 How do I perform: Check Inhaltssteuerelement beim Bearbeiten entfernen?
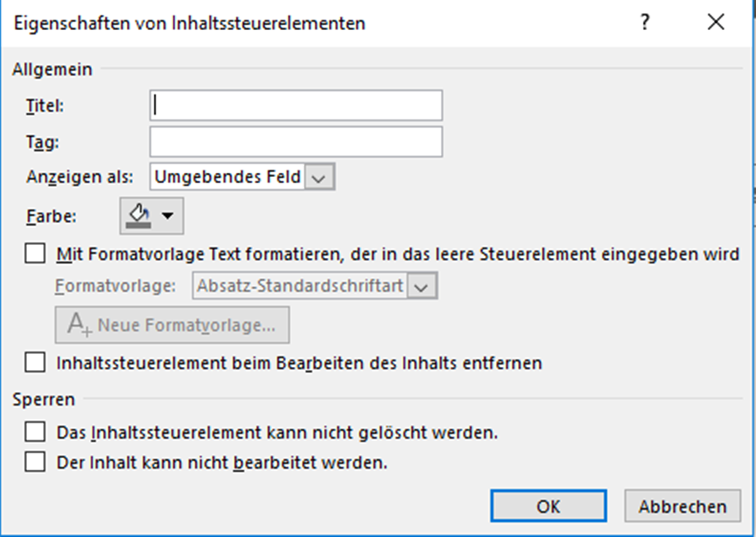(x=35, y=364)
